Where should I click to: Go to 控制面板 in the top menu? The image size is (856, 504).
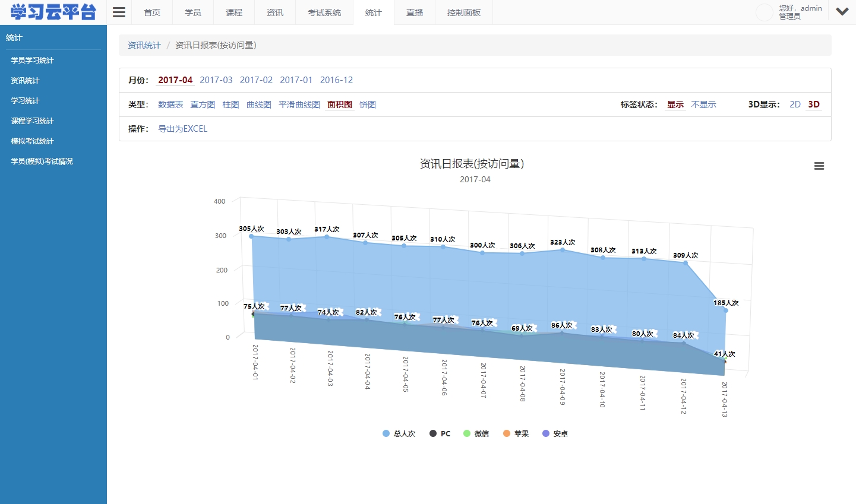tap(463, 12)
